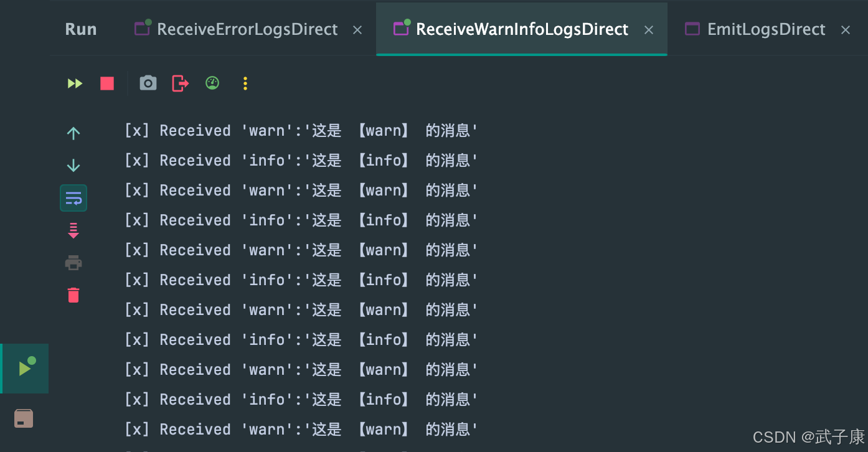Image resolution: width=868 pixels, height=452 pixels.
Task: Switch to EmitLogsDirect tab
Action: (766, 29)
